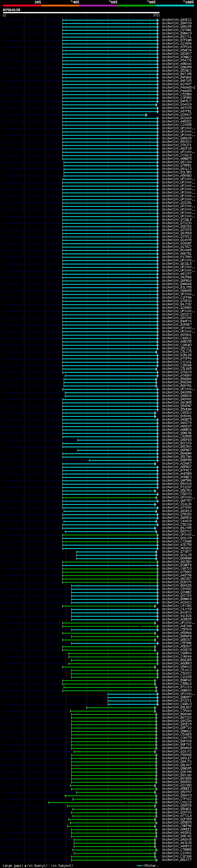
Task: Select the UniRef100_A7TK90 label
Action: pyautogui.click(x=177, y=508)
